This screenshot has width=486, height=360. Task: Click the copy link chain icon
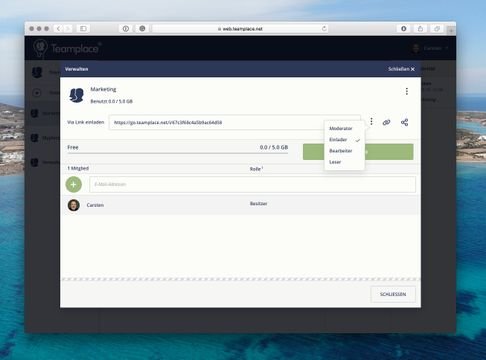386,122
